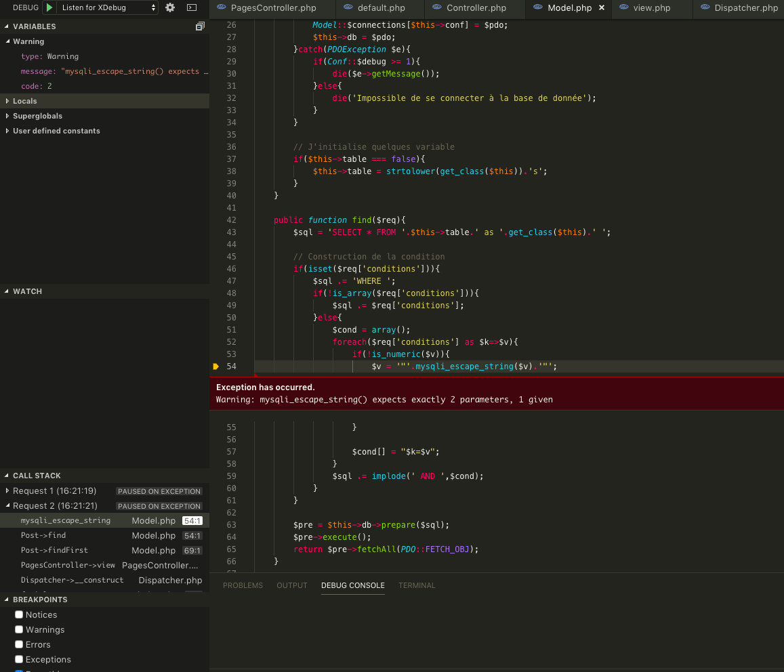Select the mysqli_escape_string stack frame
This screenshot has width=784, height=672.
click(104, 520)
